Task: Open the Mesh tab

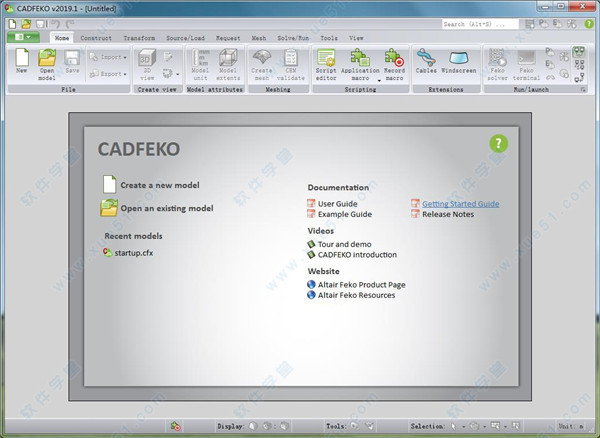Action: tap(259, 38)
